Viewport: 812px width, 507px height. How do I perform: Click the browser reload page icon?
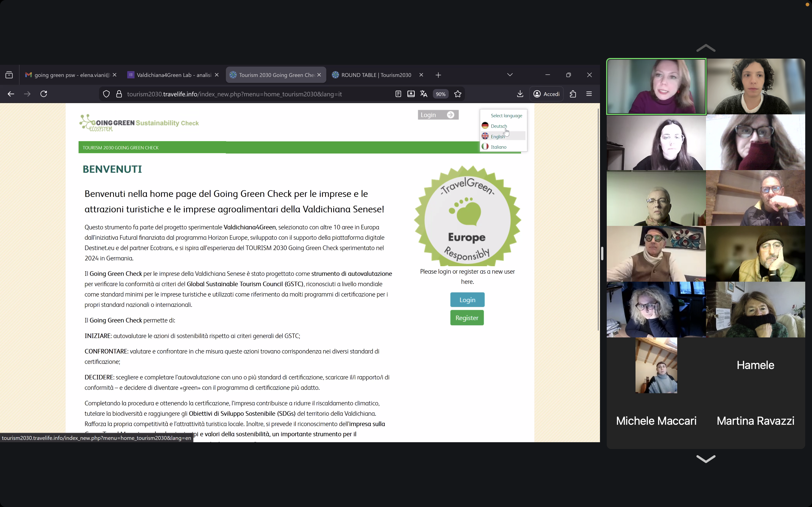pyautogui.click(x=44, y=94)
